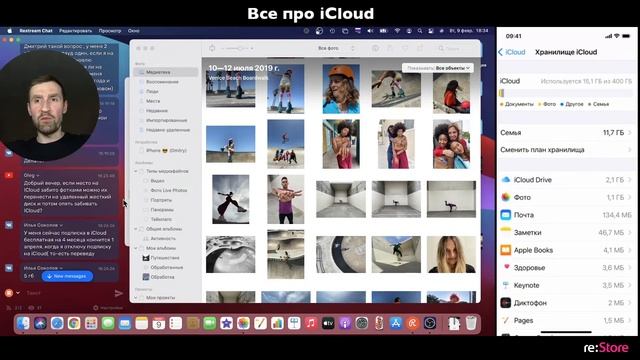Viewport: 640px width, 360px height.
Task: Tap the Apple Books icon in storage list
Action: click(x=506, y=250)
